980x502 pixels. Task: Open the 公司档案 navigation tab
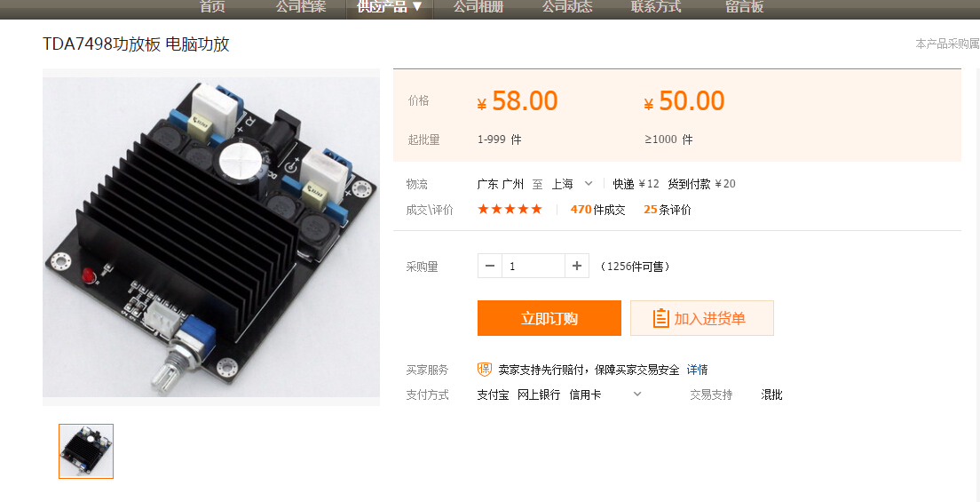tap(301, 7)
